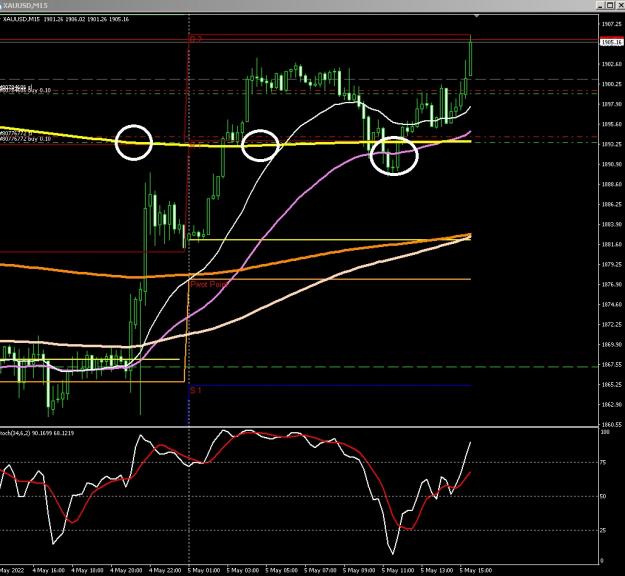The image size is (625, 576).
Task: Click the '4 May 22:00' time label
Action: click(165, 570)
